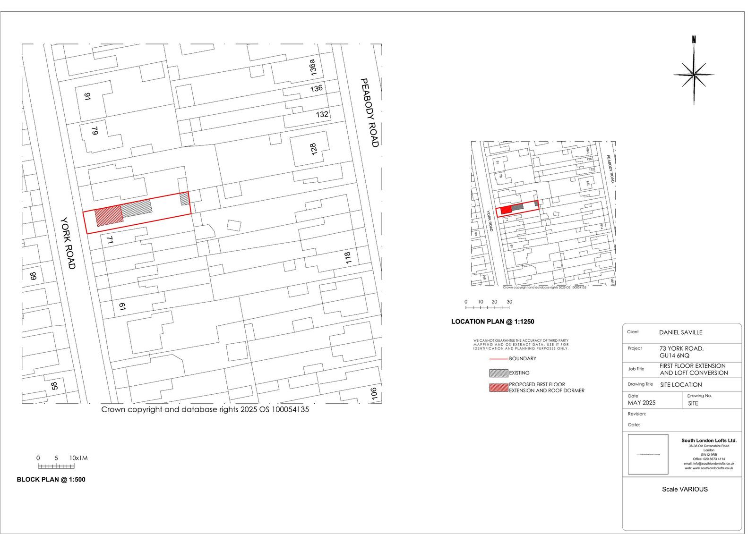
Task: Click the north arrow compass symbol
Action: (694, 73)
